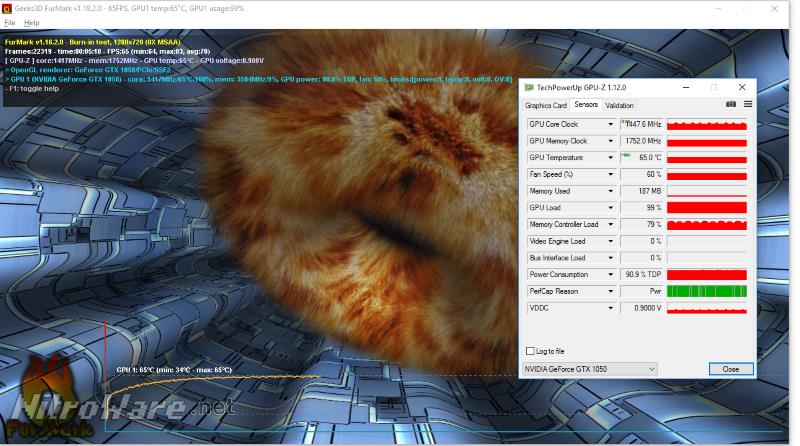Viewport: 800px width, 446px height.
Task: Expand the Memory Used dropdown
Action: (610, 191)
